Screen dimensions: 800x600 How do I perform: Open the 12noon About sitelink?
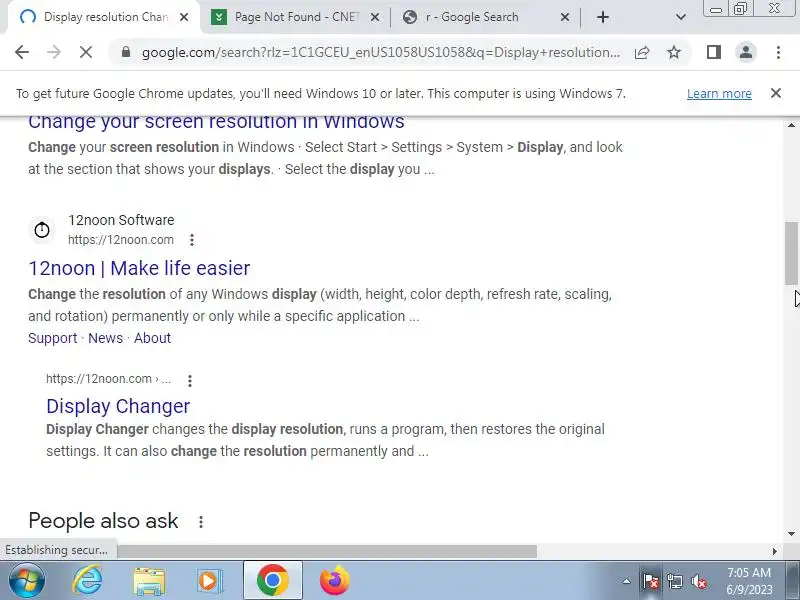coord(153,338)
